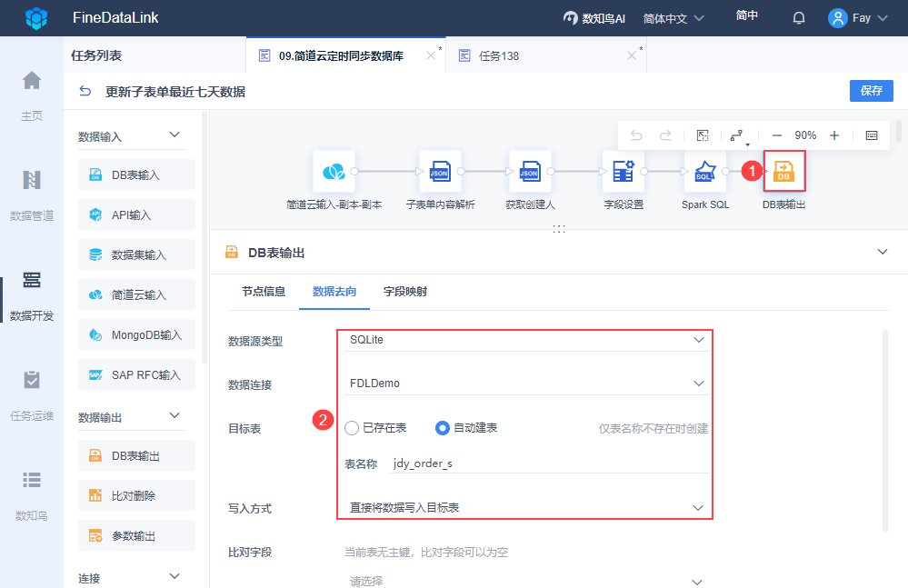
Task: Open the 数据源类型 SQLite dropdown
Action: point(526,340)
